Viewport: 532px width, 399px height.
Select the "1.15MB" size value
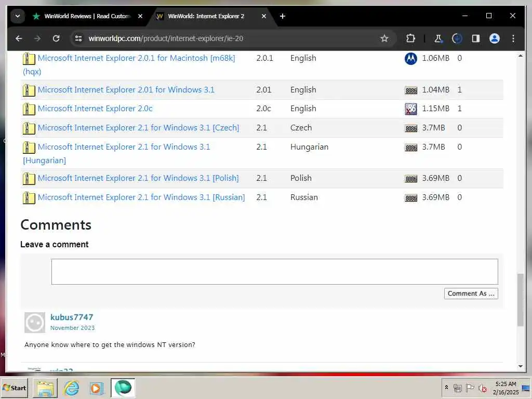436,108
